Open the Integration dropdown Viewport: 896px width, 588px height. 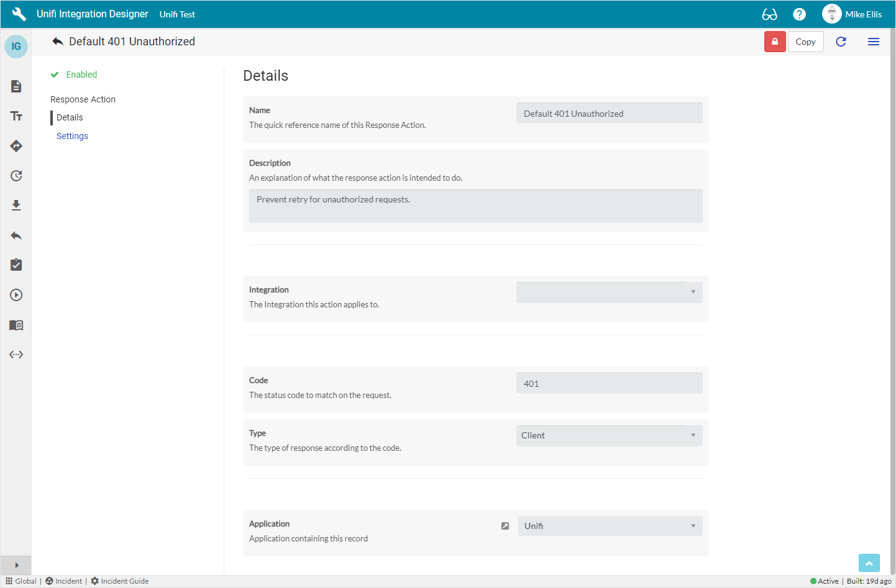609,292
